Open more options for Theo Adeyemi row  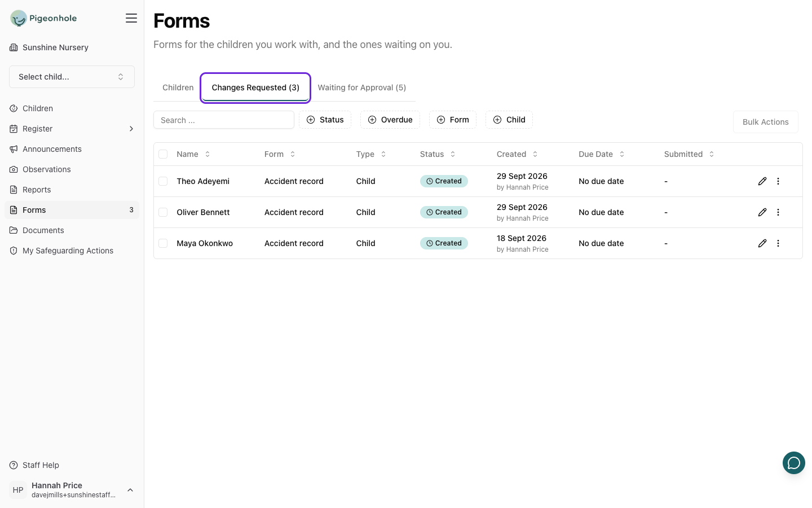coord(778,181)
